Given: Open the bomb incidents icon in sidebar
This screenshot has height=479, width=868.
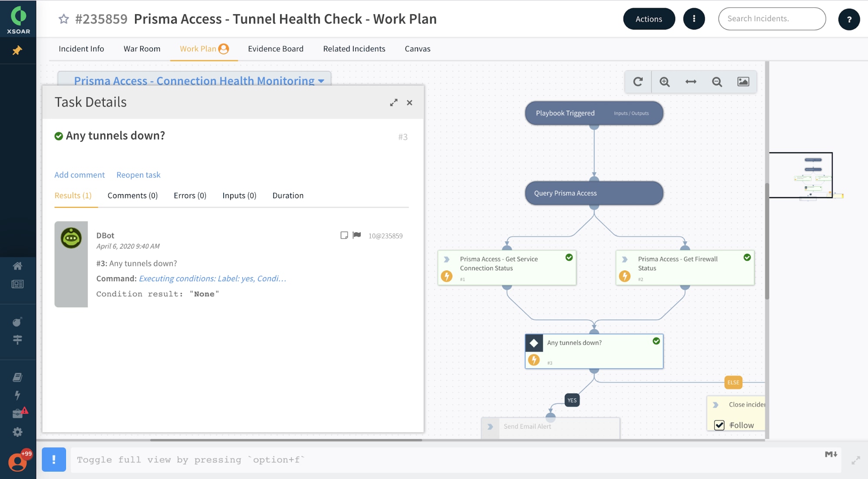Looking at the screenshot, I should [17, 322].
